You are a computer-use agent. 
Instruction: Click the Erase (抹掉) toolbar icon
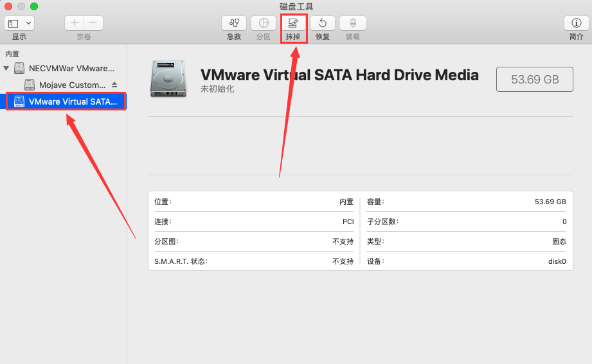(293, 23)
